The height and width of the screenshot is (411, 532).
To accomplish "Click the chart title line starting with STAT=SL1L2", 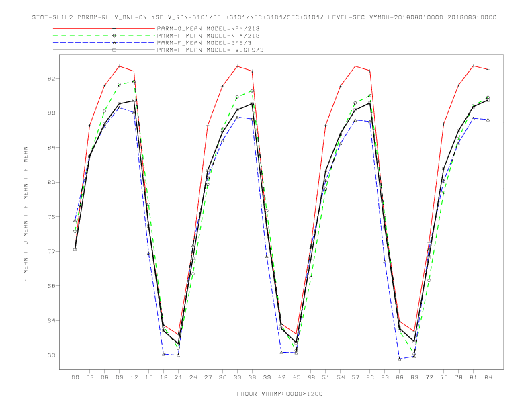I will pos(264,17).
